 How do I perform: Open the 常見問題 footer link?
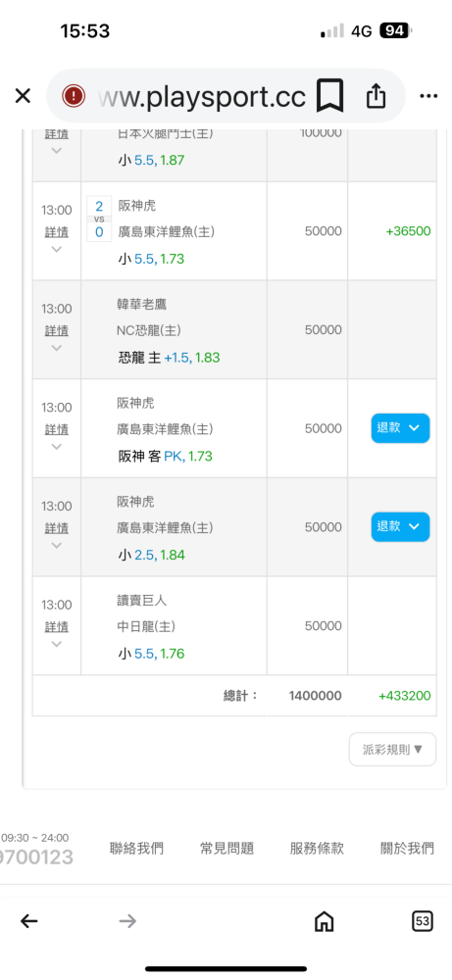click(x=226, y=848)
